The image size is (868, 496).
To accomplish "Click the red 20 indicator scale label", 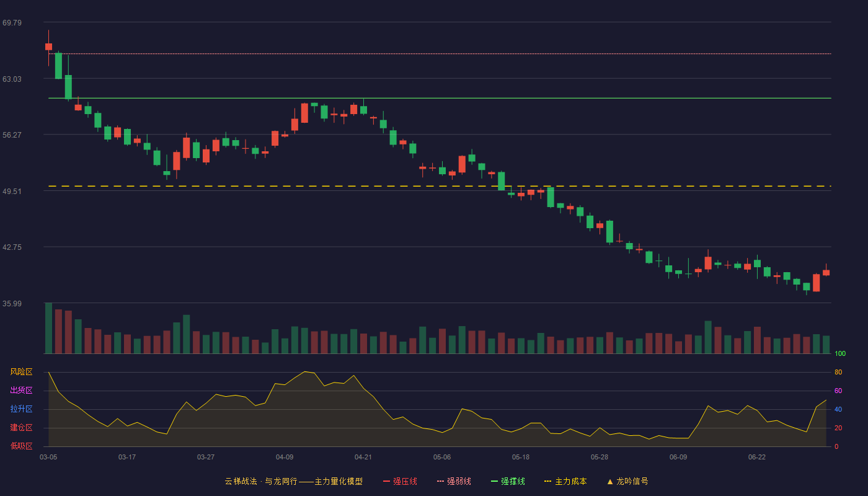I will [838, 428].
